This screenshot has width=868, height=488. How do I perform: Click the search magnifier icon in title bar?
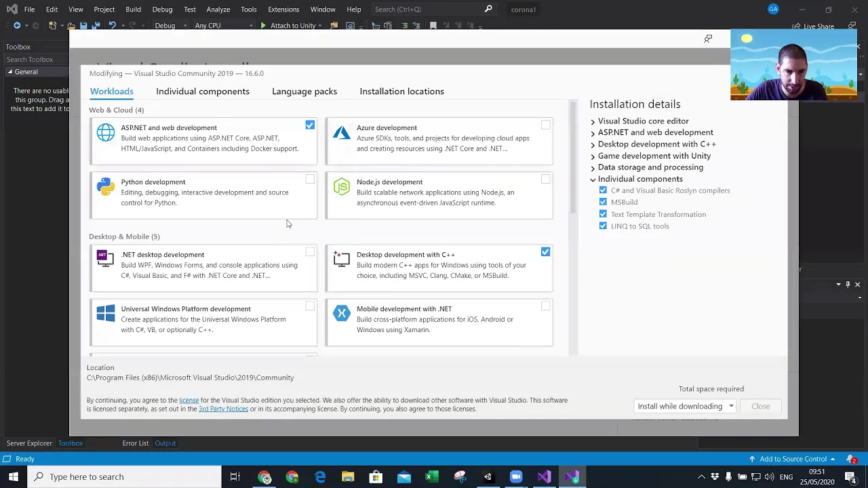pos(488,9)
